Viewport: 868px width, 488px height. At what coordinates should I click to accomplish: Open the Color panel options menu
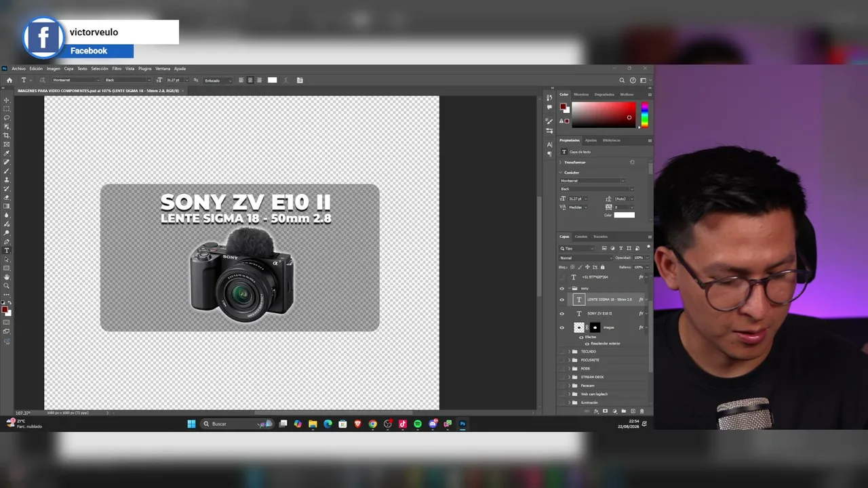pyautogui.click(x=650, y=94)
